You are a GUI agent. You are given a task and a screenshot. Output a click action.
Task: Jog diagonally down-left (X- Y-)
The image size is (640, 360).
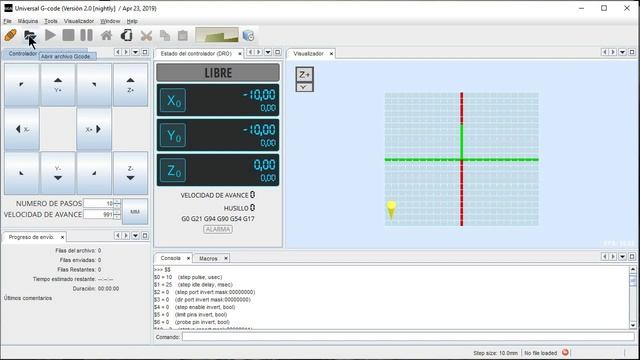pyautogui.click(x=22, y=173)
